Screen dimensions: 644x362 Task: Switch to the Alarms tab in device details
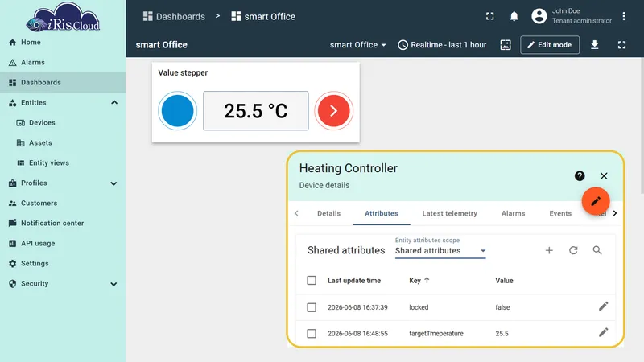click(514, 213)
